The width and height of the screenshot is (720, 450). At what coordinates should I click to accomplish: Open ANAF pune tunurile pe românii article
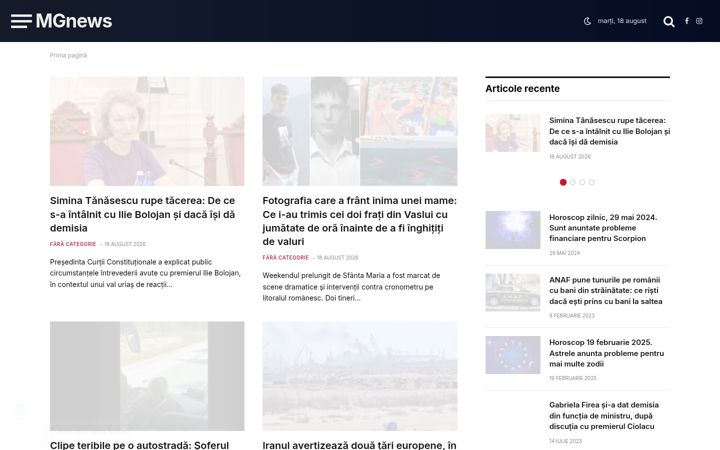606,291
